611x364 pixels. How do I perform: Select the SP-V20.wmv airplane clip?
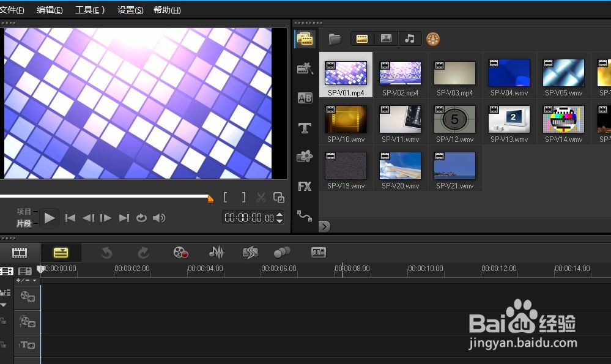(400, 166)
